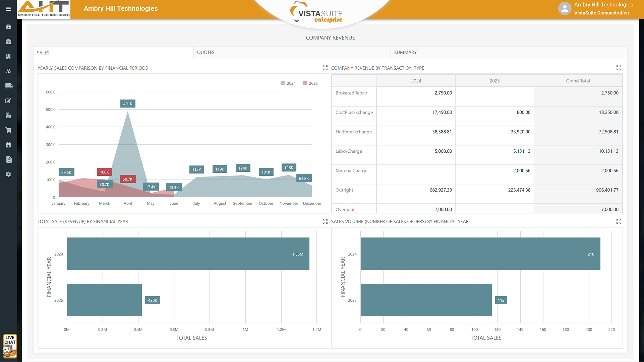644x362 pixels.
Task: Click the user profile avatar
Action: point(565,9)
